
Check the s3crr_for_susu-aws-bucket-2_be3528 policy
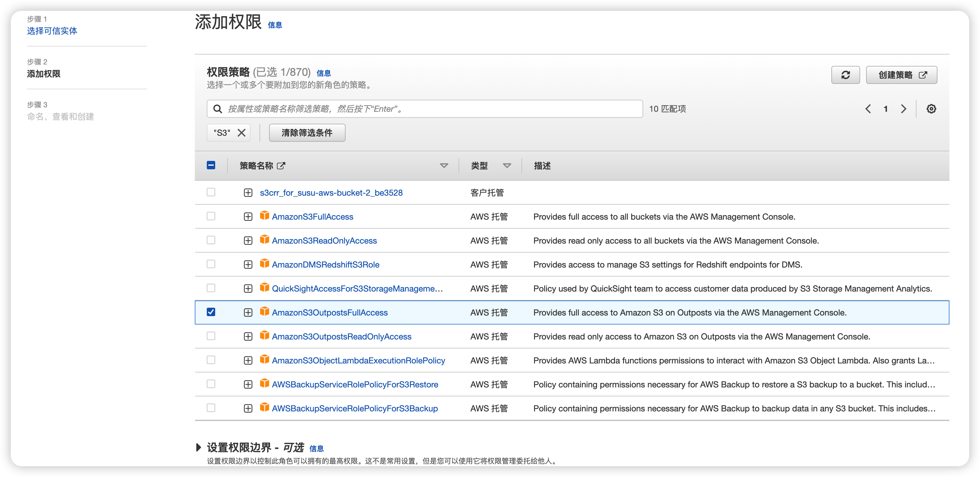[x=211, y=192]
